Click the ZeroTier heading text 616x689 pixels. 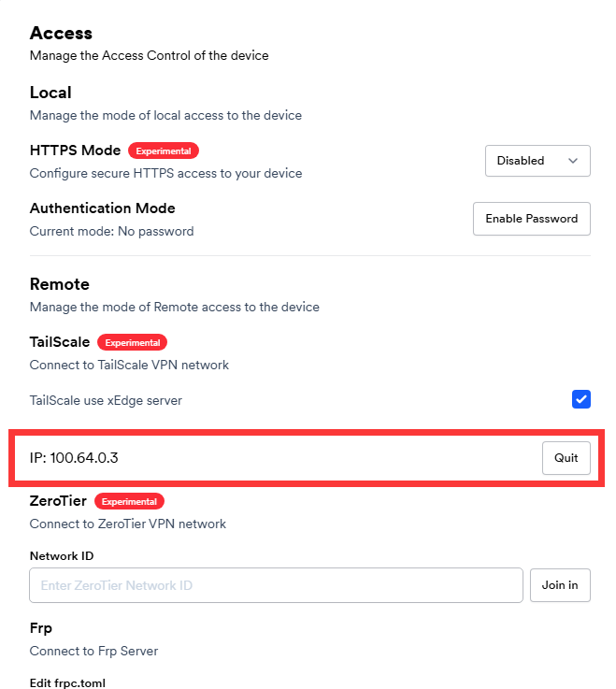click(x=58, y=501)
